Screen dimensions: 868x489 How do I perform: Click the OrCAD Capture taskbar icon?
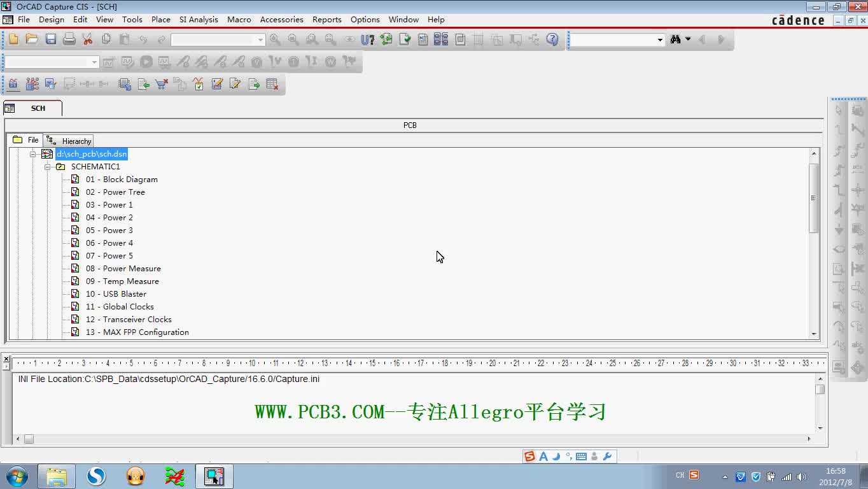pos(214,476)
